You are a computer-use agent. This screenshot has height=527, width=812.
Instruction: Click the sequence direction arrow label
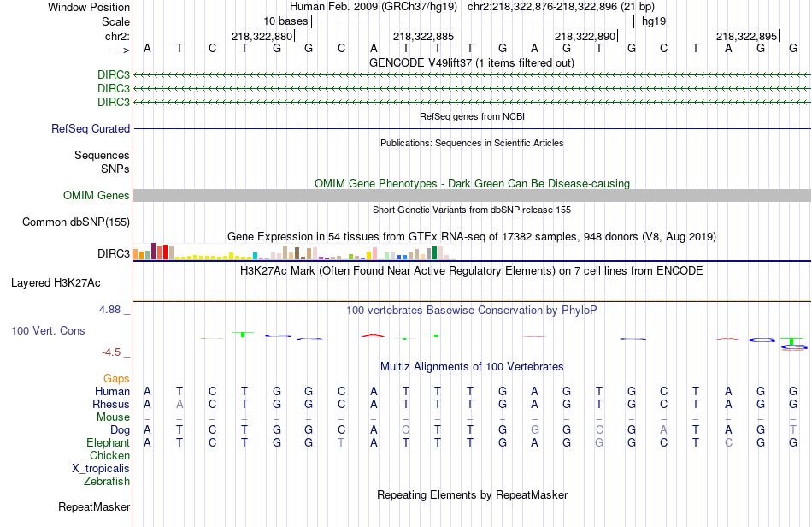click(121, 50)
